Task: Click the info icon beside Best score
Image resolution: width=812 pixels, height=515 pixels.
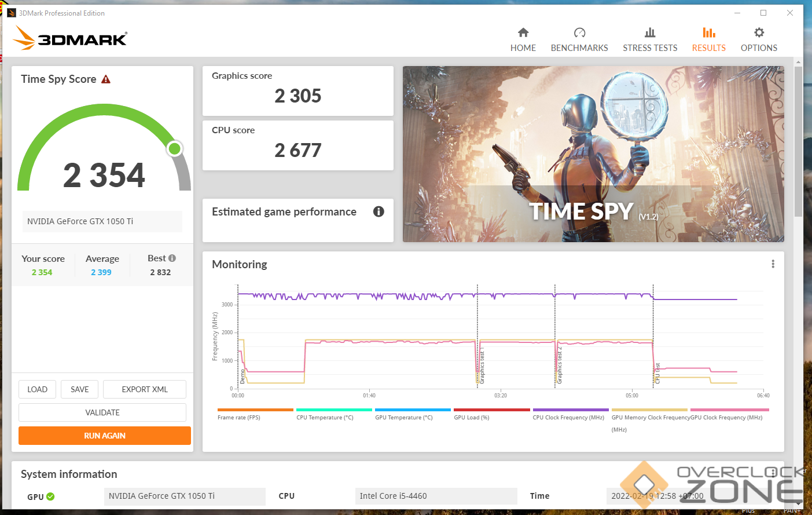Action: [x=172, y=258]
